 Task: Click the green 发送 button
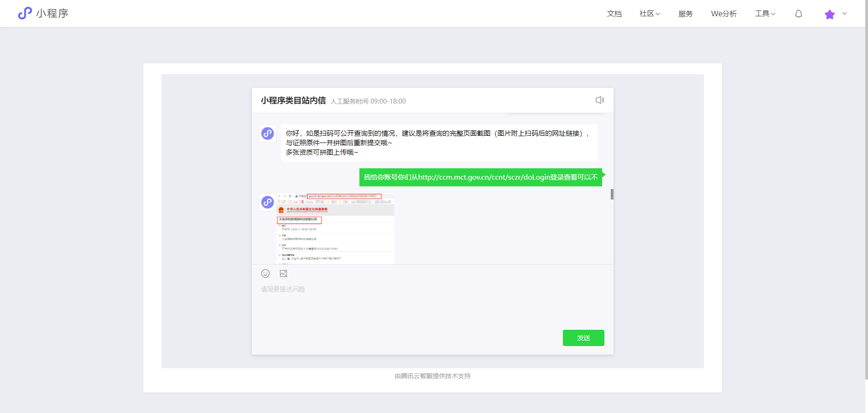(x=583, y=338)
